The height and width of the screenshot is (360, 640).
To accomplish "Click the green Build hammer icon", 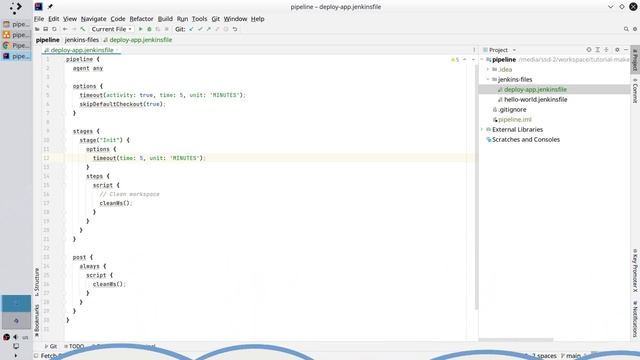I will (x=83, y=29).
